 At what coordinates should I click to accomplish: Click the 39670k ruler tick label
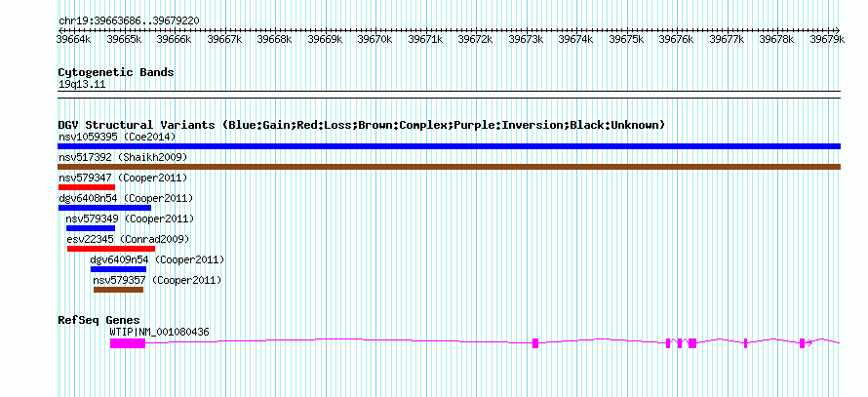[375, 39]
